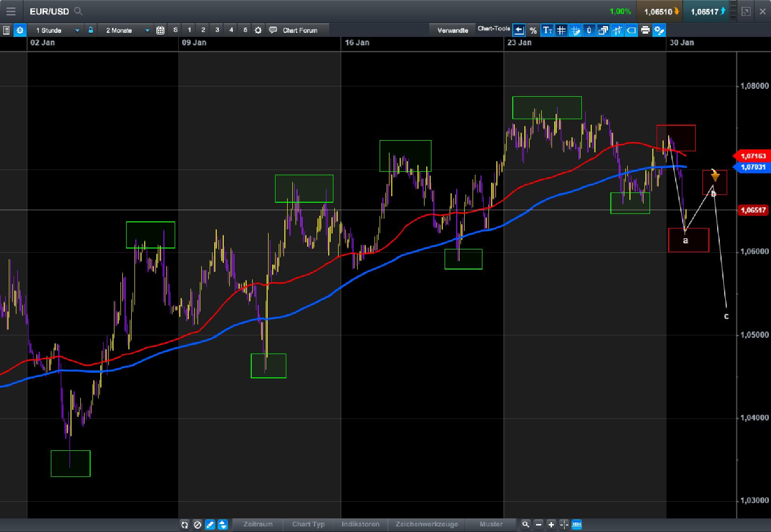
Task: Open the calendar date picker
Action: click(x=160, y=30)
